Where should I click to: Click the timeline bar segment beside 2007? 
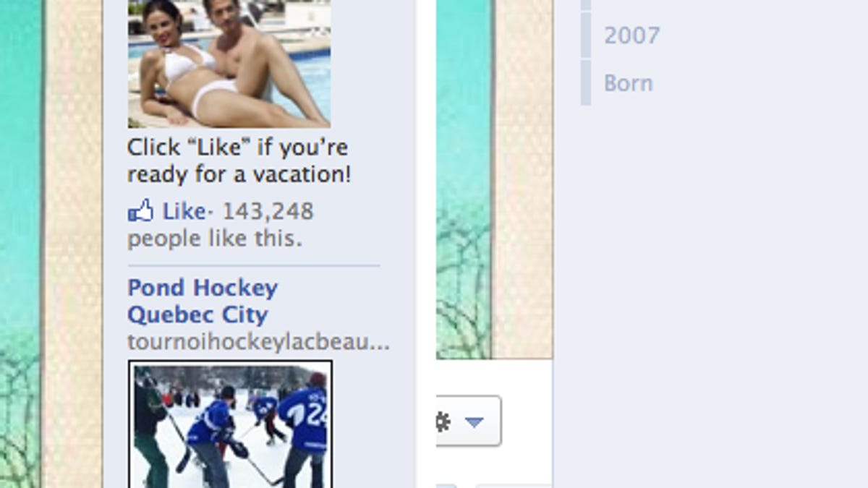pyautogui.click(x=586, y=35)
